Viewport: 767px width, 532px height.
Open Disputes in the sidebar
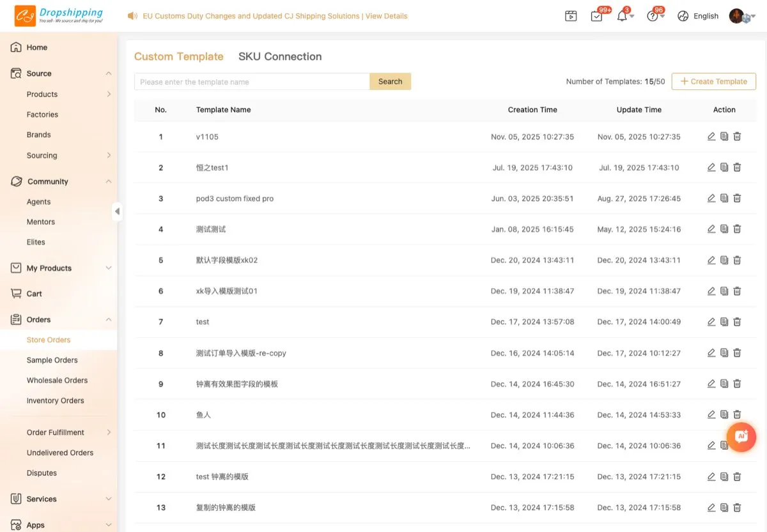coord(42,473)
